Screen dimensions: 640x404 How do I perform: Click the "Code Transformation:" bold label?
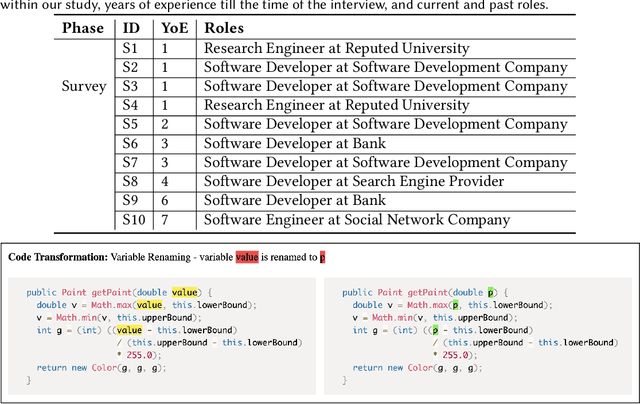[57, 257]
